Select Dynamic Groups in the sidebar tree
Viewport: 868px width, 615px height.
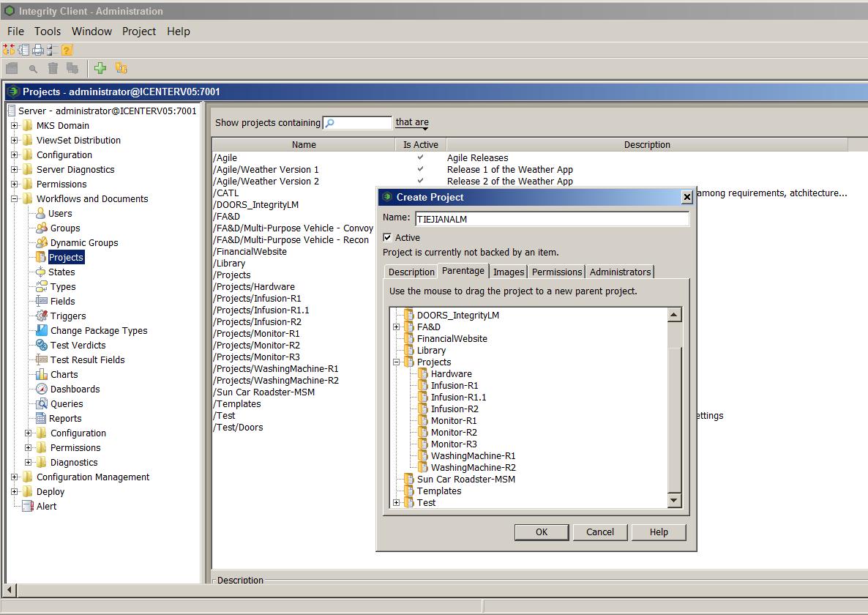tap(83, 242)
